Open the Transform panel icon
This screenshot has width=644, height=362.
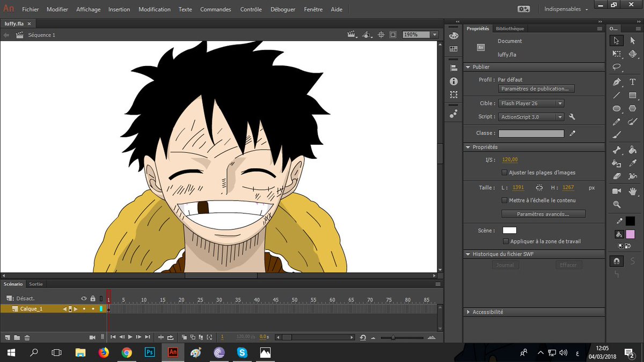[x=453, y=94]
